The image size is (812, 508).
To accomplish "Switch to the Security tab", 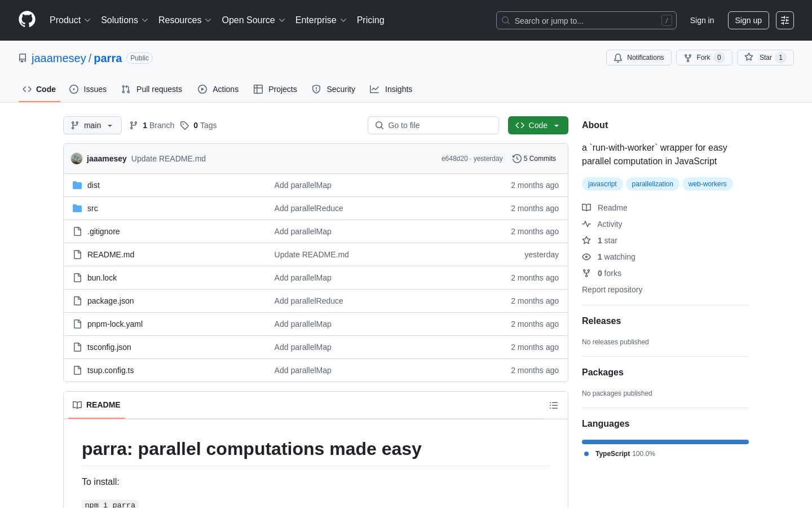I will [x=334, y=89].
